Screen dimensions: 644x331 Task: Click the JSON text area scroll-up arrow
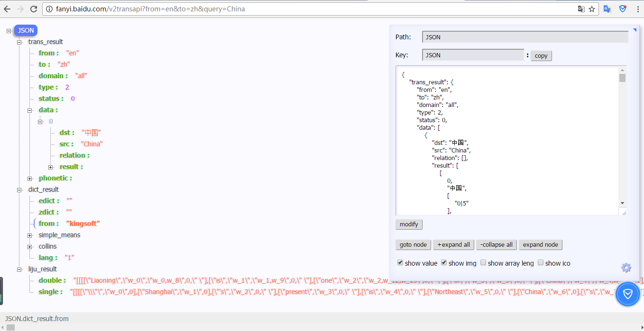(x=622, y=70)
